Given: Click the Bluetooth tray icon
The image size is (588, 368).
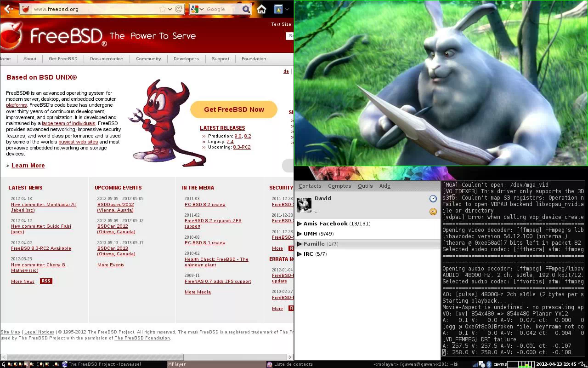Looking at the screenshot, I should (x=489, y=364).
